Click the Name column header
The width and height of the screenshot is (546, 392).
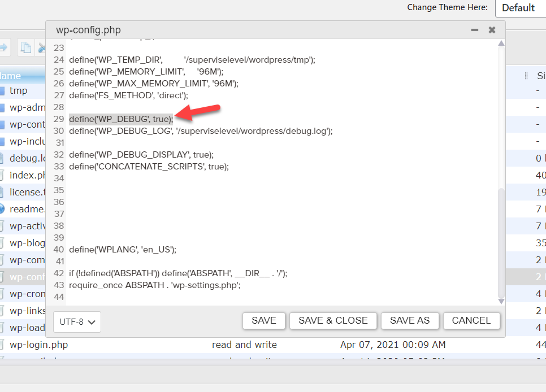tap(23, 76)
